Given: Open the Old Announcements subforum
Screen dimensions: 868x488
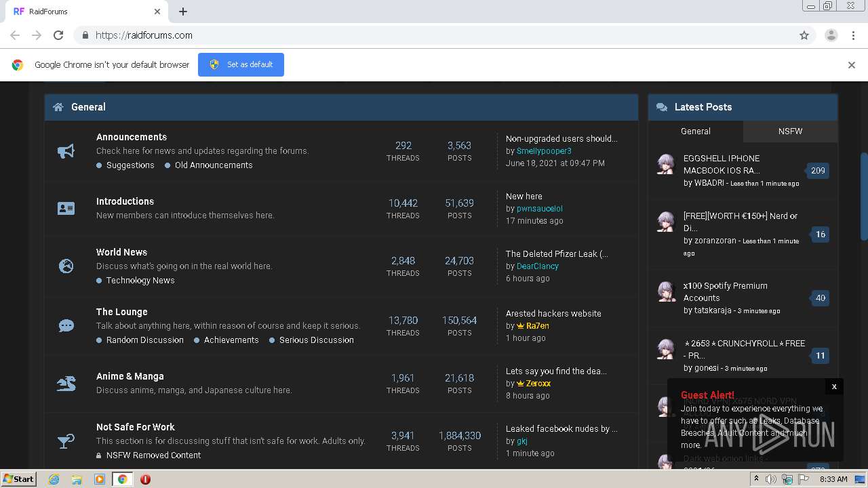Looking at the screenshot, I should [214, 165].
